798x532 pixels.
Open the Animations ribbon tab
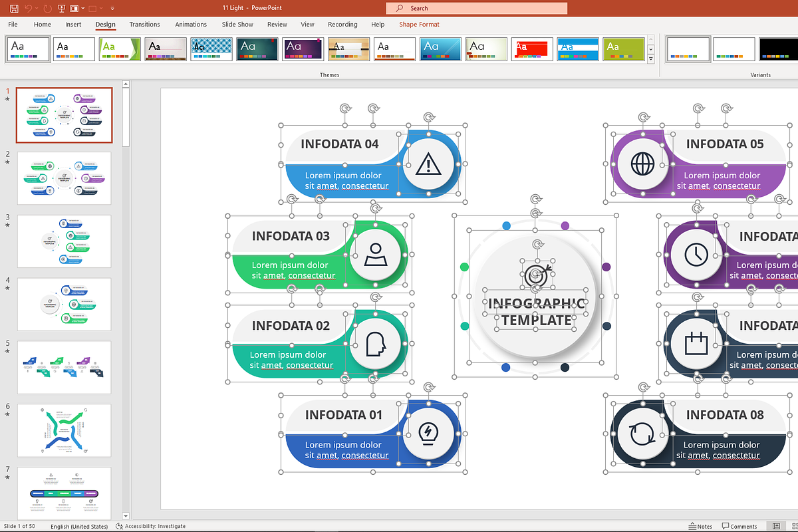pos(191,25)
